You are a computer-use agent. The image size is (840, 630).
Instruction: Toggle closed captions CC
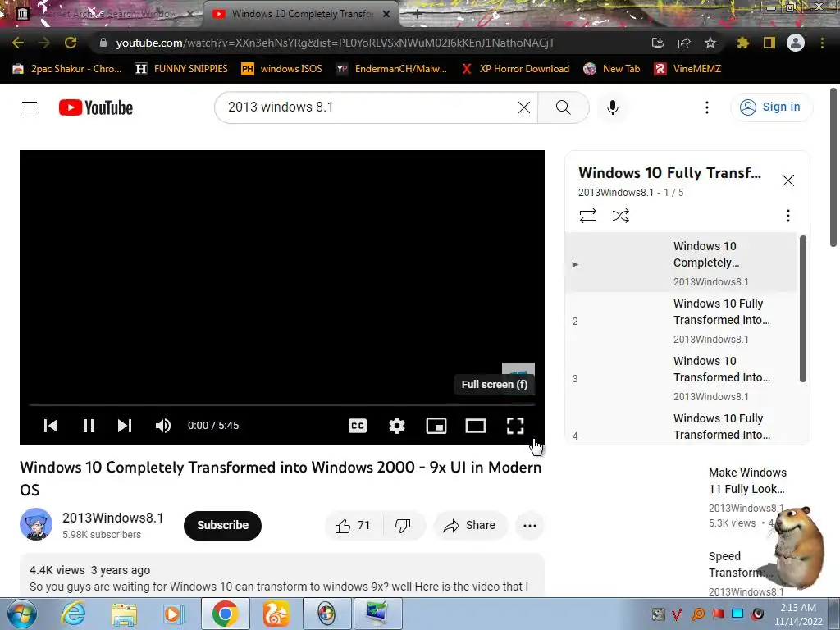coord(358,426)
